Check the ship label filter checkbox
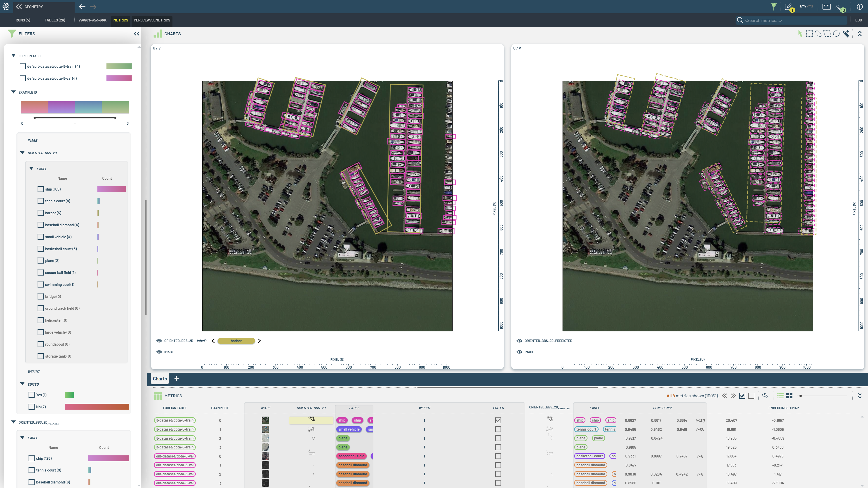The image size is (868, 488). point(40,189)
